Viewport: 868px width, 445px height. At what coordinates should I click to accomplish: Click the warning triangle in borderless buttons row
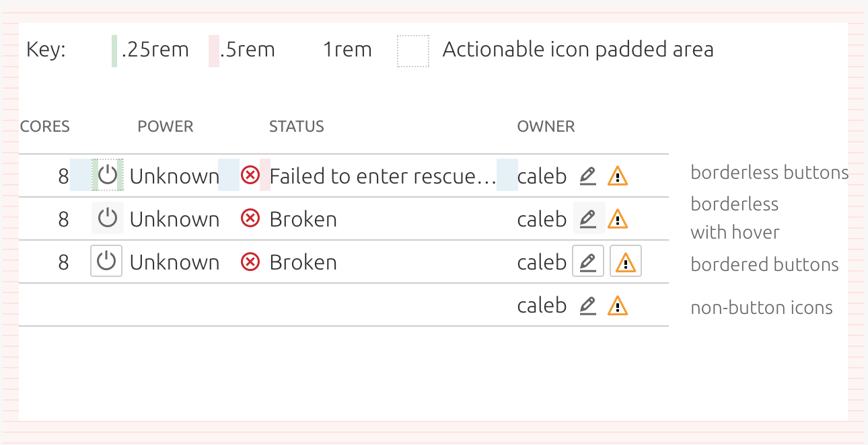[618, 176]
